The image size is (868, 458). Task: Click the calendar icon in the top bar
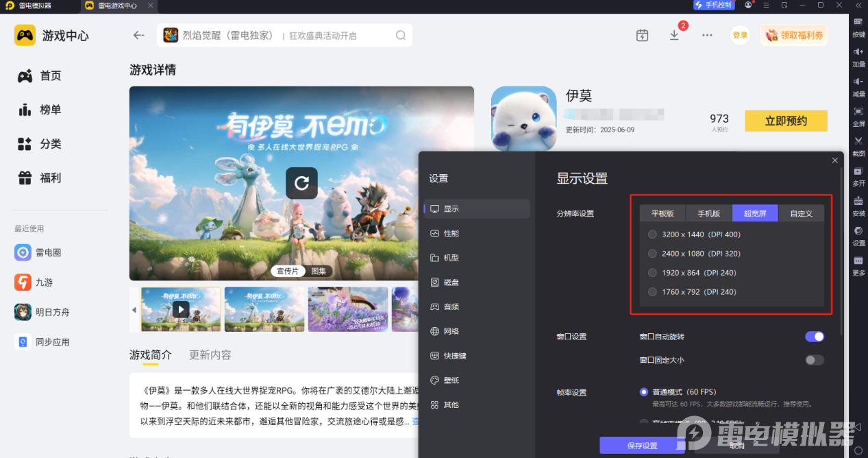(x=642, y=34)
